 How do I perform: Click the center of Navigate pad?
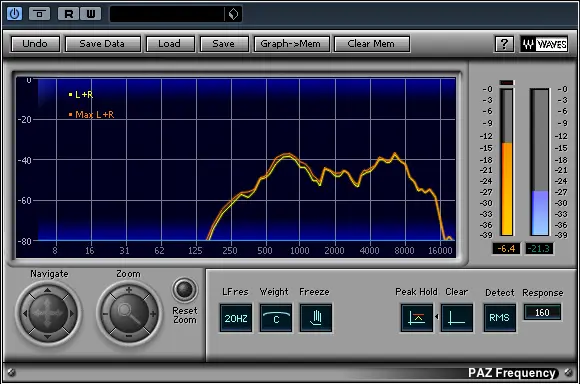pos(48,314)
